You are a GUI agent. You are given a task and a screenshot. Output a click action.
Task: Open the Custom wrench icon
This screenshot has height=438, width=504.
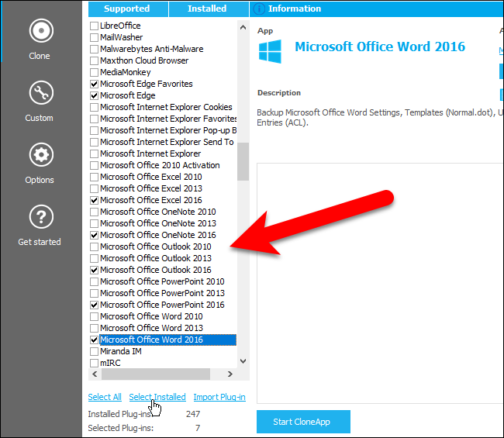point(41,93)
